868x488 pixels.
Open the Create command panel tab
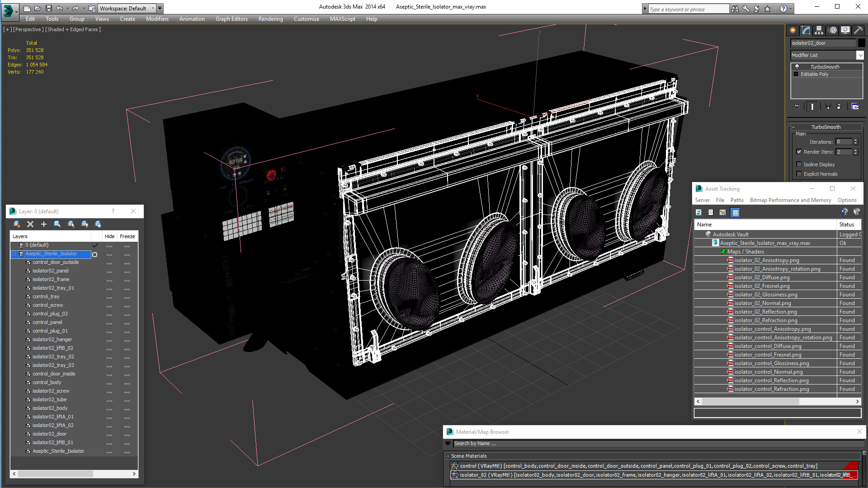(793, 30)
